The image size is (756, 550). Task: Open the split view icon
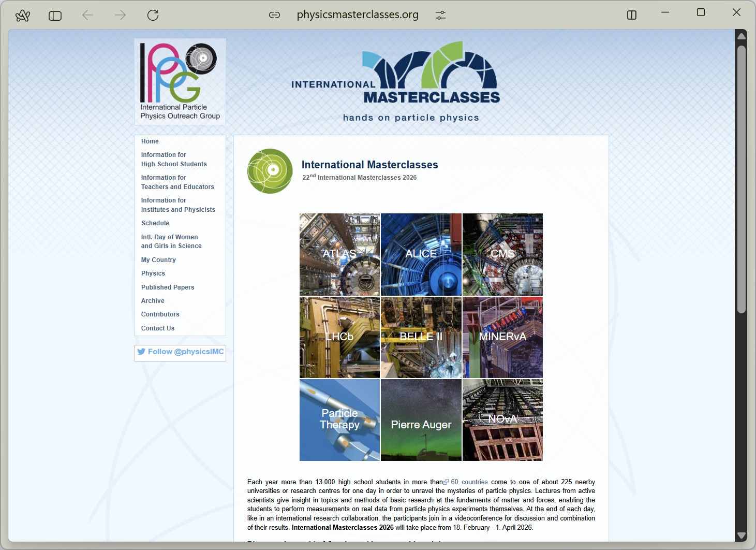[x=631, y=15]
